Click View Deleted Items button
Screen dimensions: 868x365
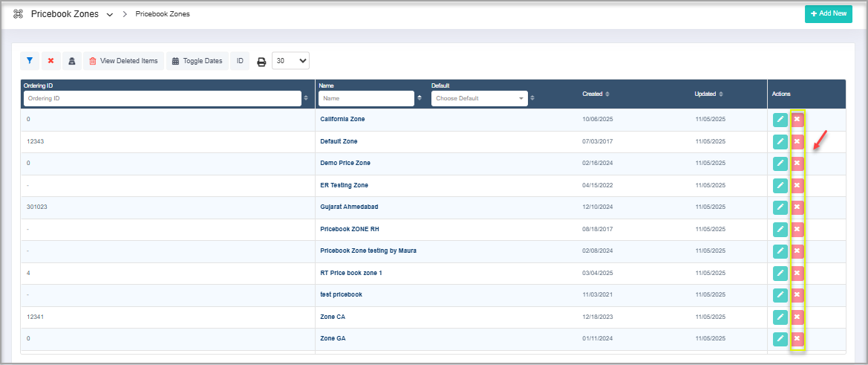123,61
